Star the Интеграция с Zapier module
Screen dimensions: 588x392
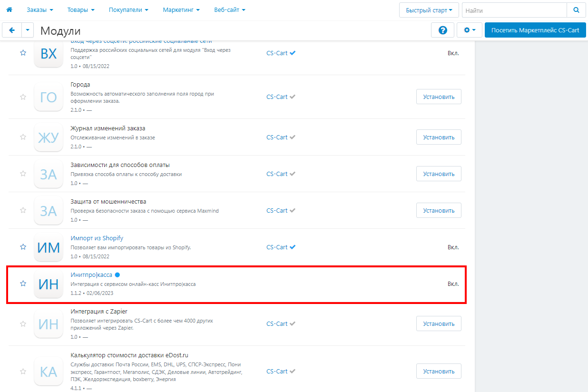tap(23, 324)
